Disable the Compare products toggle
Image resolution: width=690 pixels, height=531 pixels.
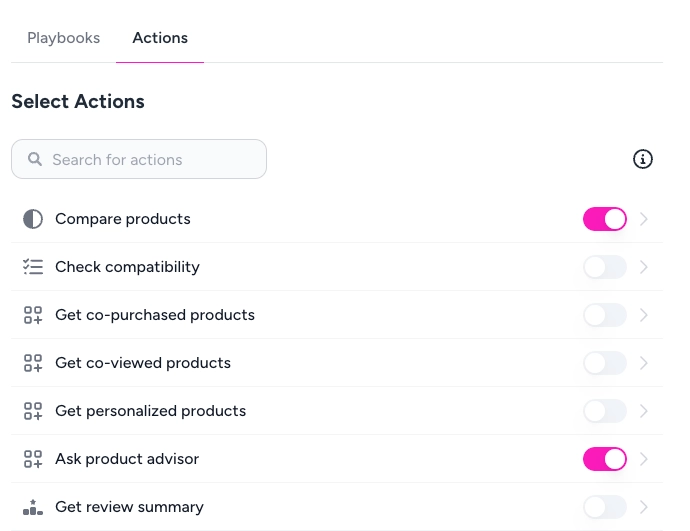pos(604,219)
